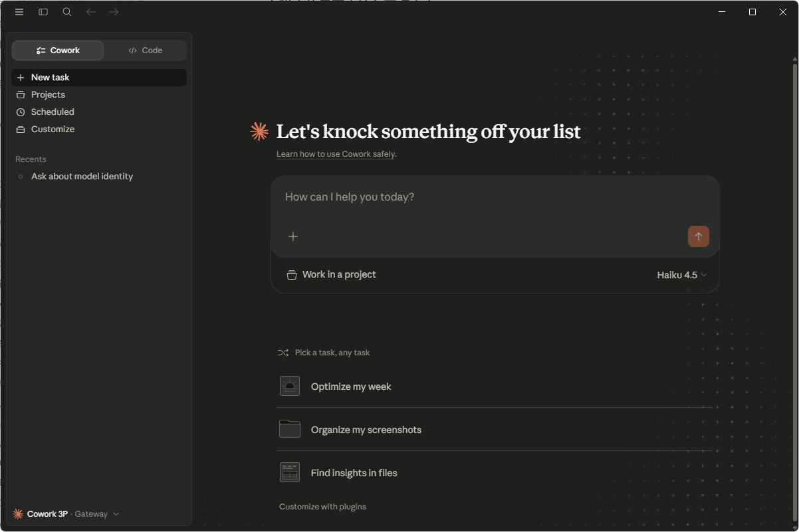Open Customize with plugins
Viewport: 799px width, 532px height.
322,507
